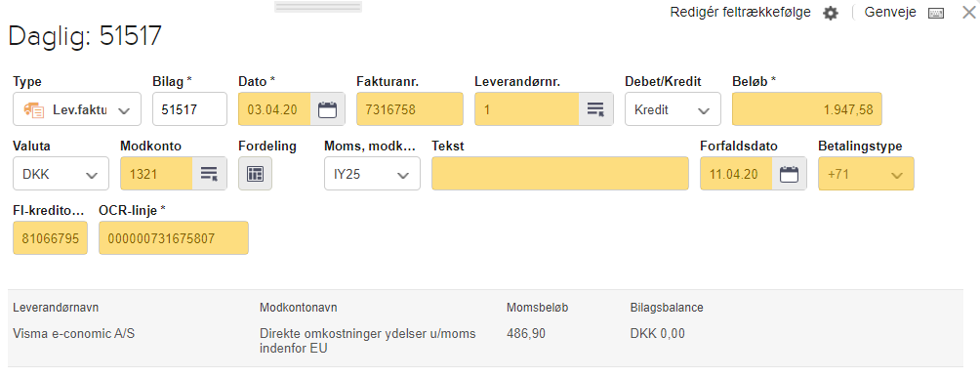Select the Beløb field with 1.947,58
This screenshot has width=980, height=378.
click(807, 109)
